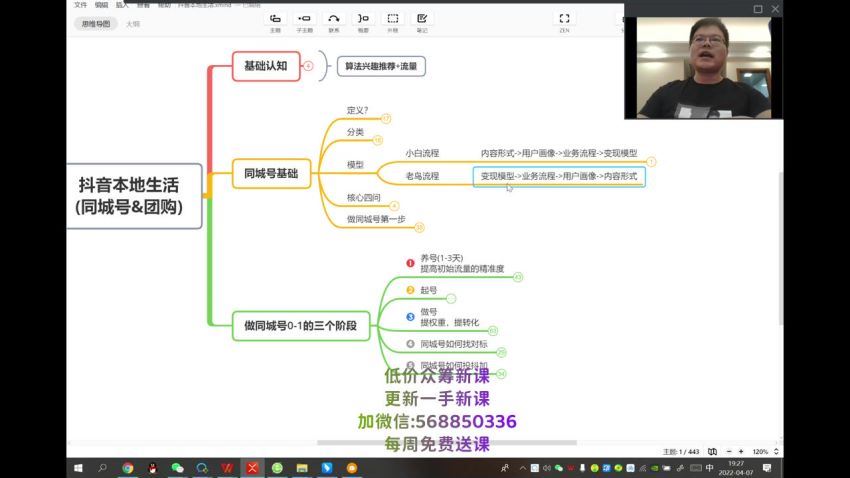Open Windows taskbar search
This screenshot has width=850, height=478.
tap(102, 468)
